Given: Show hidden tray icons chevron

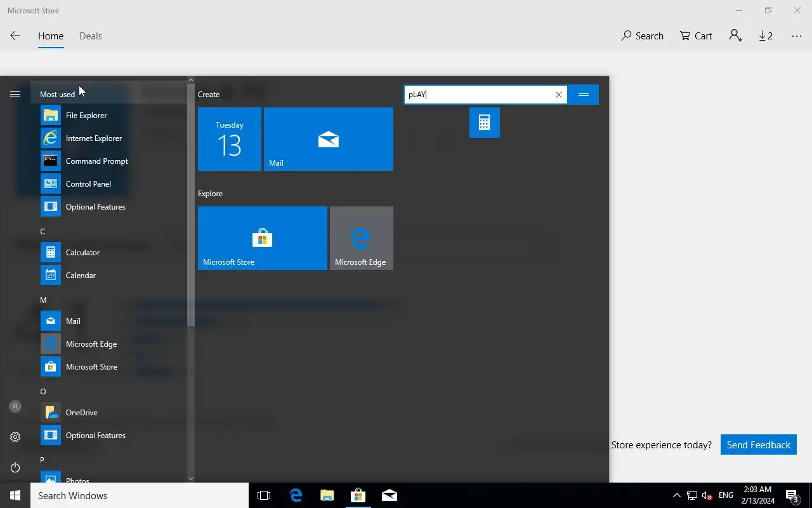Looking at the screenshot, I should tap(676, 495).
